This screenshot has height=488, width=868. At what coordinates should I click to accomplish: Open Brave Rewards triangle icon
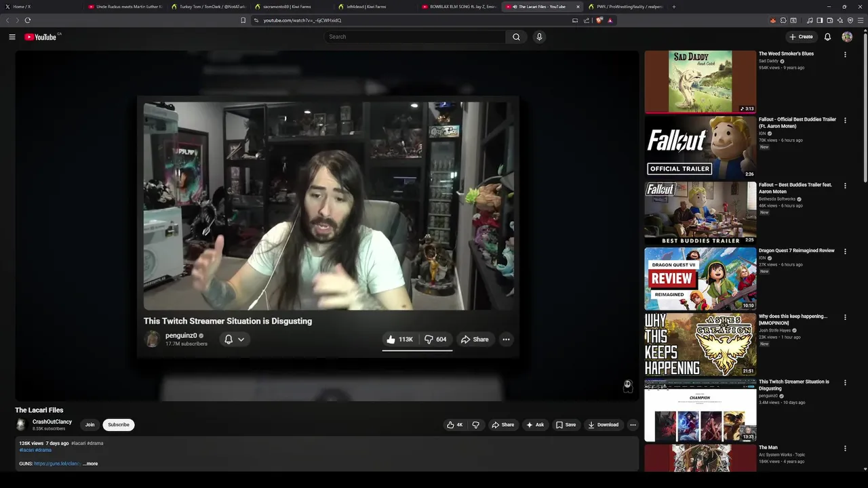[610, 20]
